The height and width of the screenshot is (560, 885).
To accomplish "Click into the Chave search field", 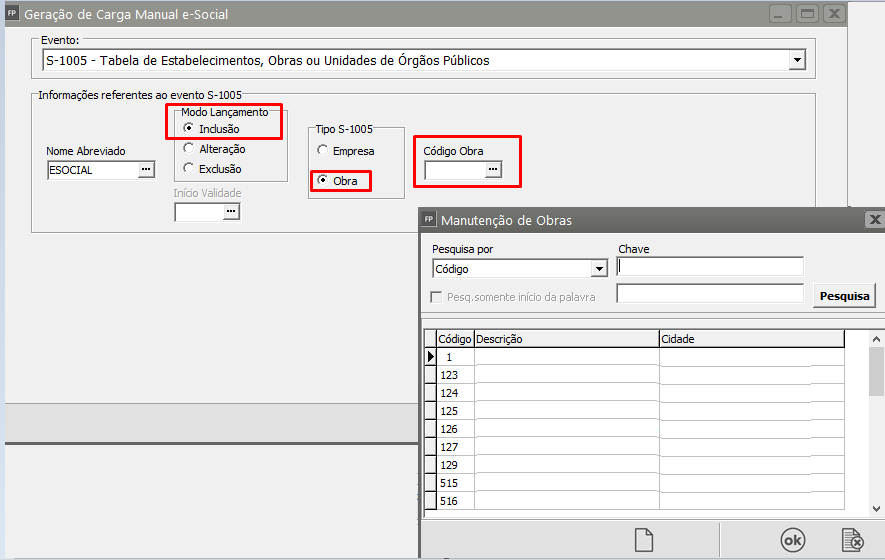I will pos(711,267).
